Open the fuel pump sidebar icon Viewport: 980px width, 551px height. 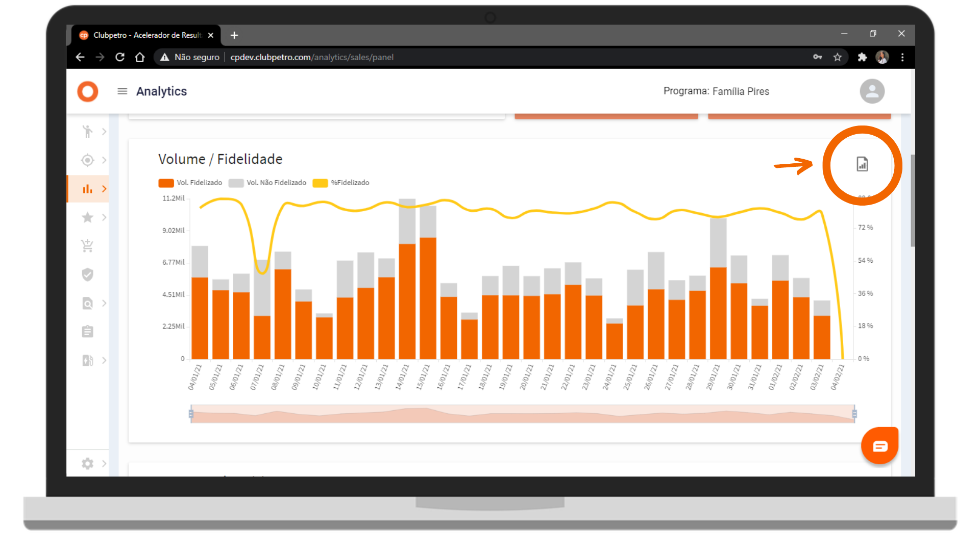tap(88, 360)
